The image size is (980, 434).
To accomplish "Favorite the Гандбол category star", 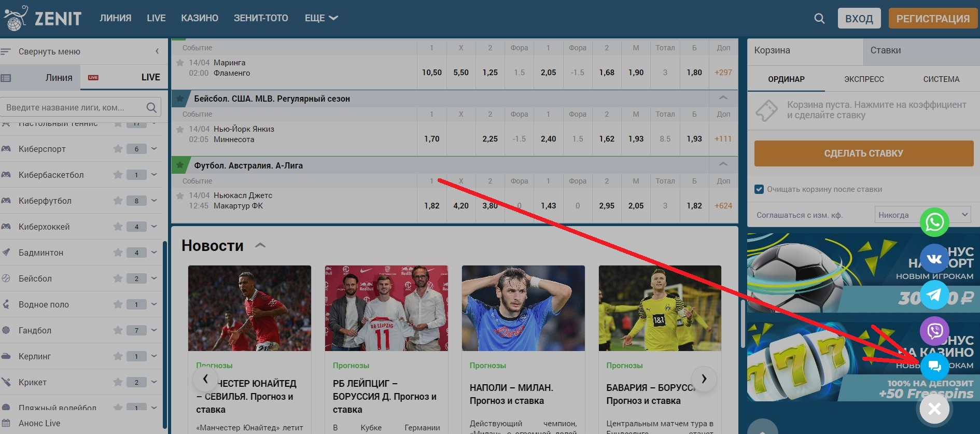I will (118, 330).
